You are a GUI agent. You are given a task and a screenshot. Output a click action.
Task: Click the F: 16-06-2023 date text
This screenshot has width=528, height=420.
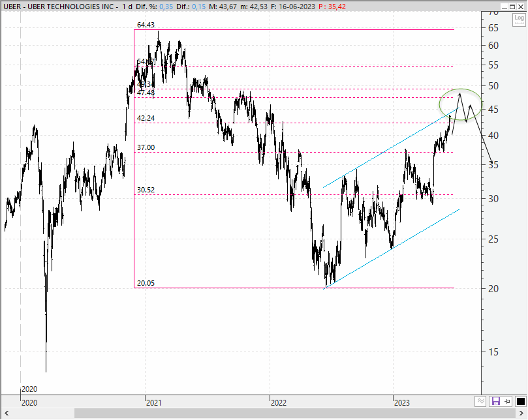pyautogui.click(x=293, y=7)
